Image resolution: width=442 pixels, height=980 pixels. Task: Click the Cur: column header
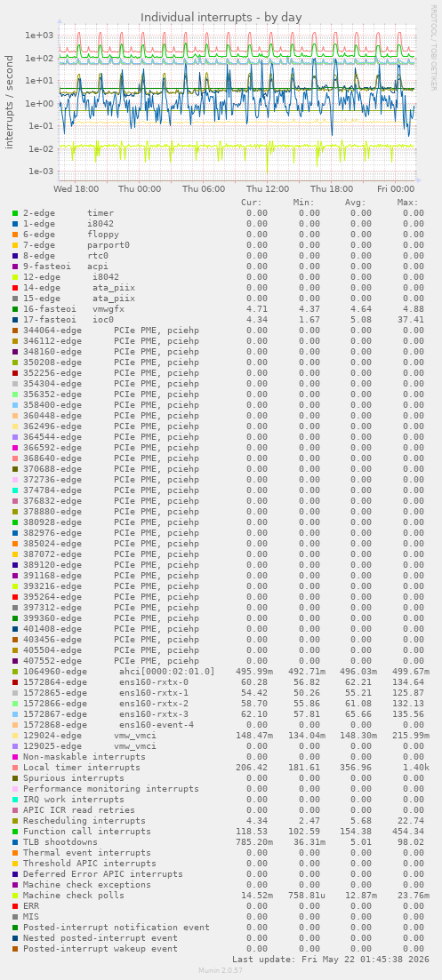tap(252, 202)
